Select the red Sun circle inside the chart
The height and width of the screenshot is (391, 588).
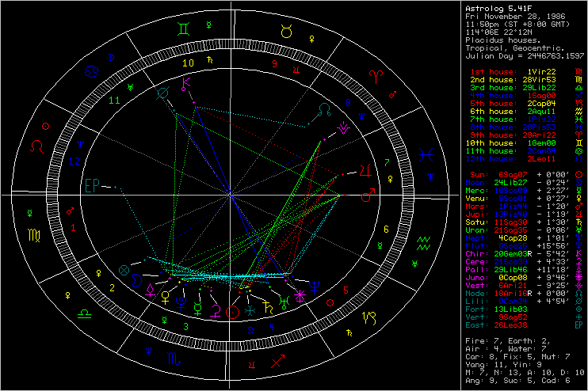click(233, 311)
